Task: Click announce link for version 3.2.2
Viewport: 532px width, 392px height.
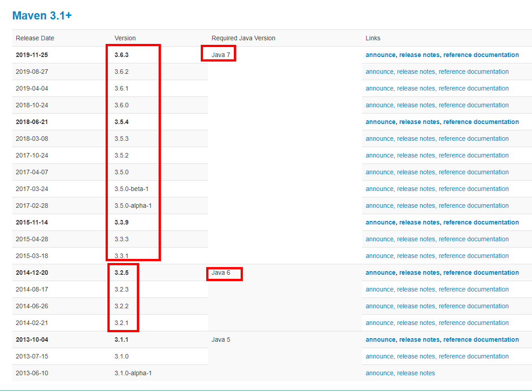Action: [379, 306]
